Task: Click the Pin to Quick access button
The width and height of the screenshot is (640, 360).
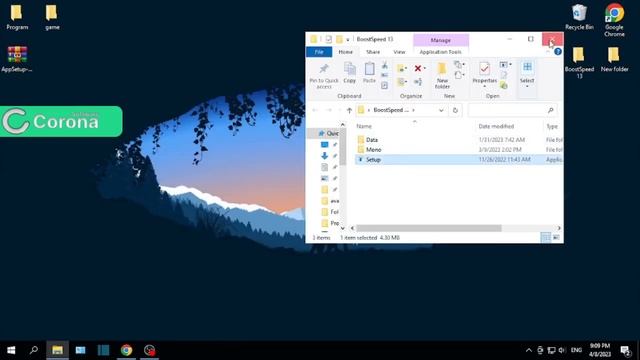Action: (324, 76)
